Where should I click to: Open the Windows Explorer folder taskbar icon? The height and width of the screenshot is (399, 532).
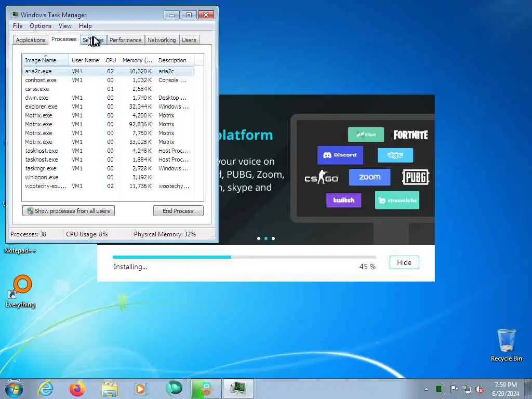110,389
